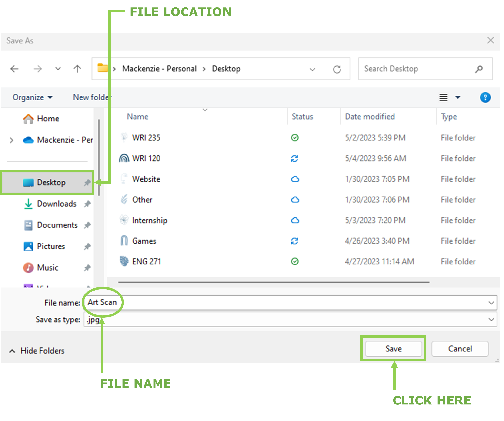The image size is (504, 421).
Task: Click the Save button
Action: (x=393, y=348)
